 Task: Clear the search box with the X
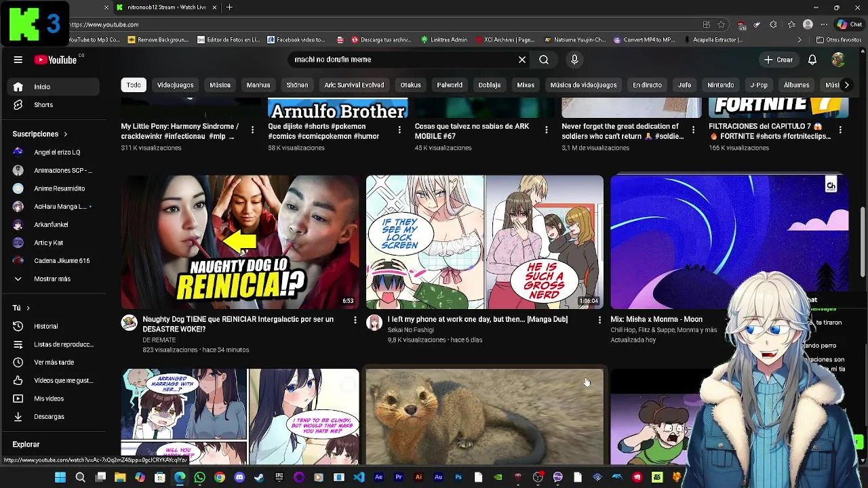pyautogui.click(x=522, y=60)
